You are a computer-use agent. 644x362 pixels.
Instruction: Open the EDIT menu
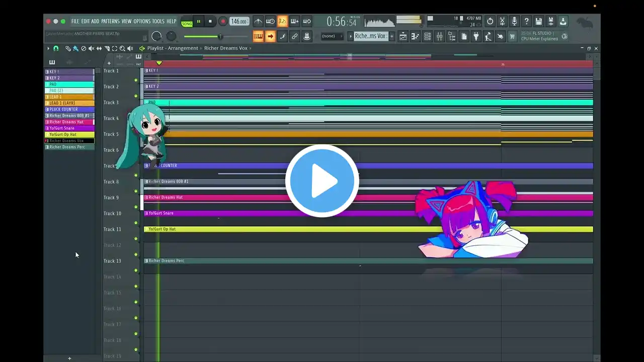86,21
